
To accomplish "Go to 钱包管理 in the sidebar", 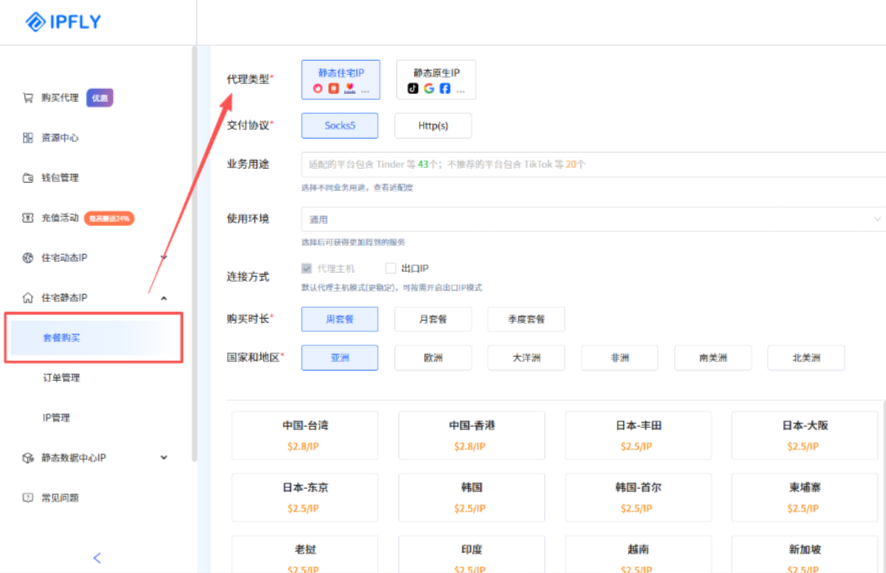I will coord(60,178).
